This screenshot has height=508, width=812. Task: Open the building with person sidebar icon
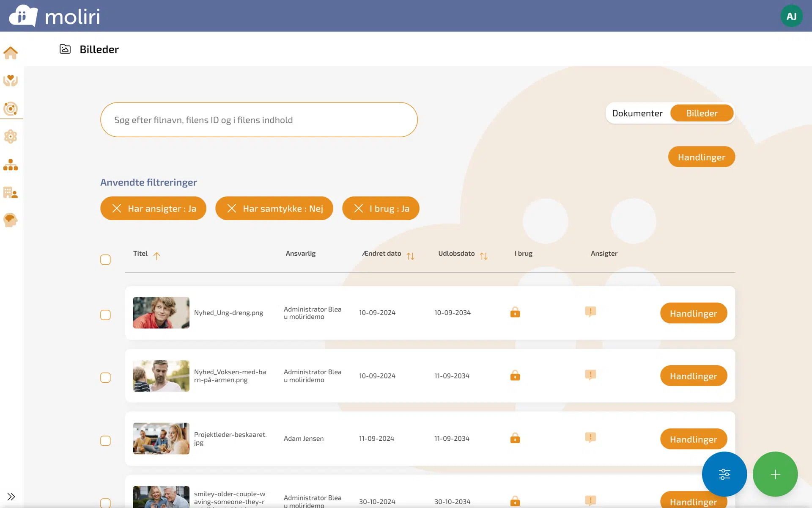[11, 193]
